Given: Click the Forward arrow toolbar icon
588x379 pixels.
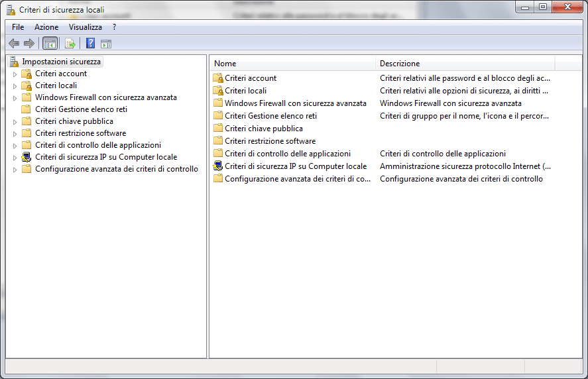Looking at the screenshot, I should pos(29,44).
